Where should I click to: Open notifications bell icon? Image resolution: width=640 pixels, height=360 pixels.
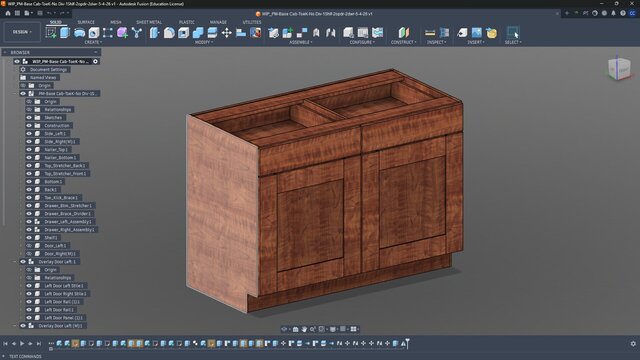pos(613,13)
